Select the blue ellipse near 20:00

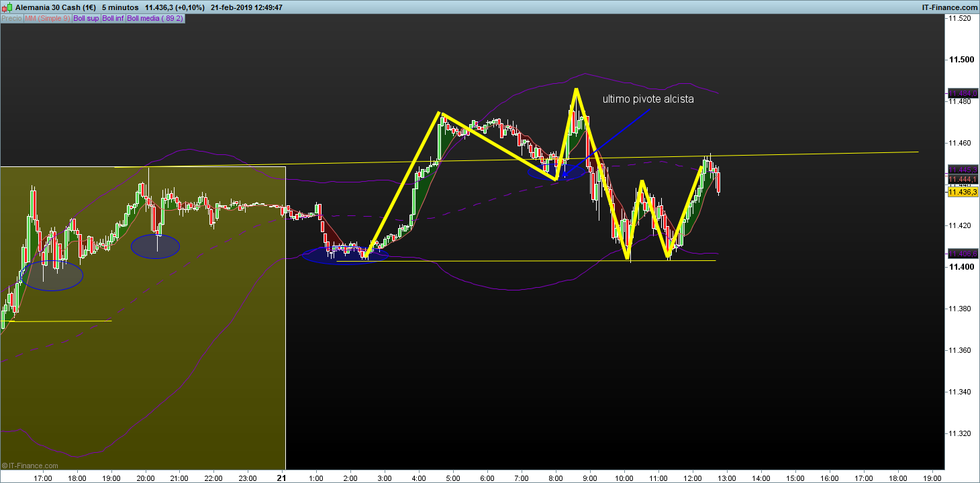point(155,247)
